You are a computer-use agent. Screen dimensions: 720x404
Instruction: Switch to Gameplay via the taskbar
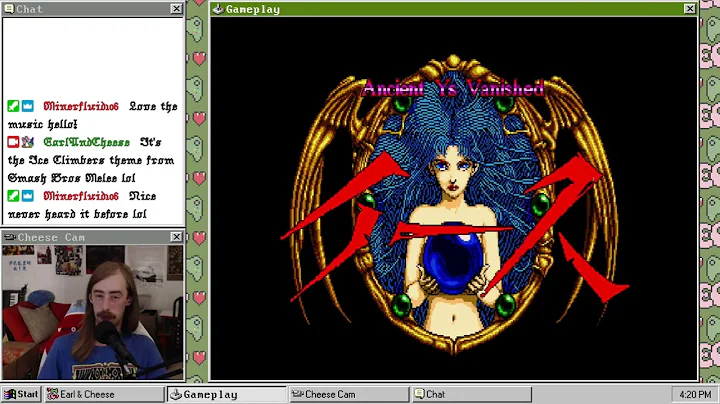[x=227, y=394]
